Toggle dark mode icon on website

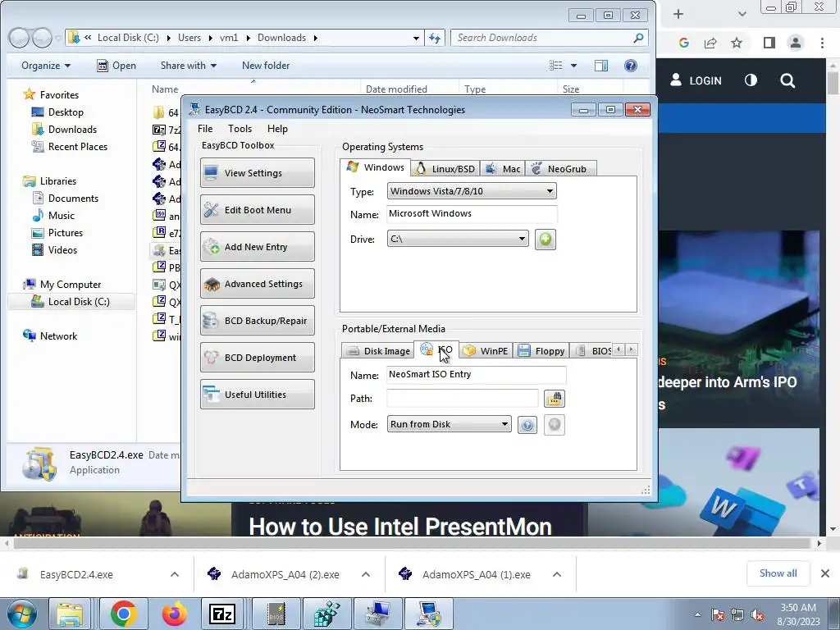(751, 80)
